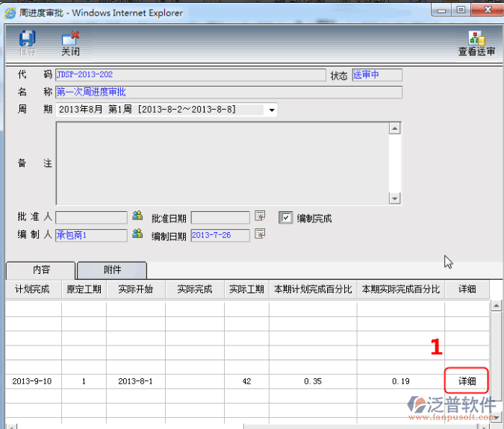Click the 本期实际完成百分比 column header
Viewport: 504px width, 429px height.
(x=400, y=289)
